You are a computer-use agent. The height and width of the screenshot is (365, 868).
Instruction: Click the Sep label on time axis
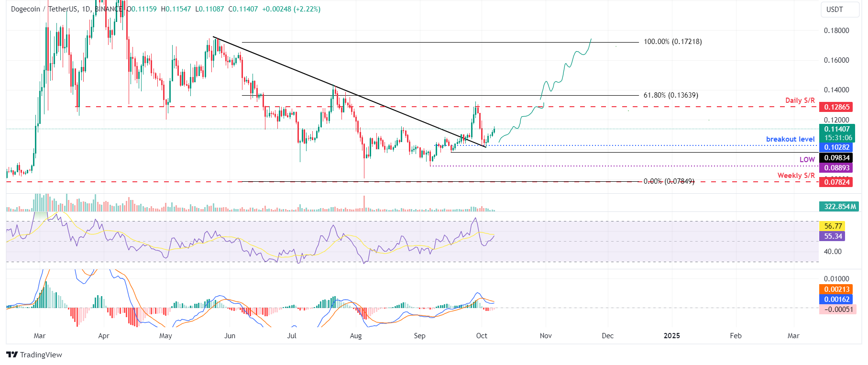[420, 336]
